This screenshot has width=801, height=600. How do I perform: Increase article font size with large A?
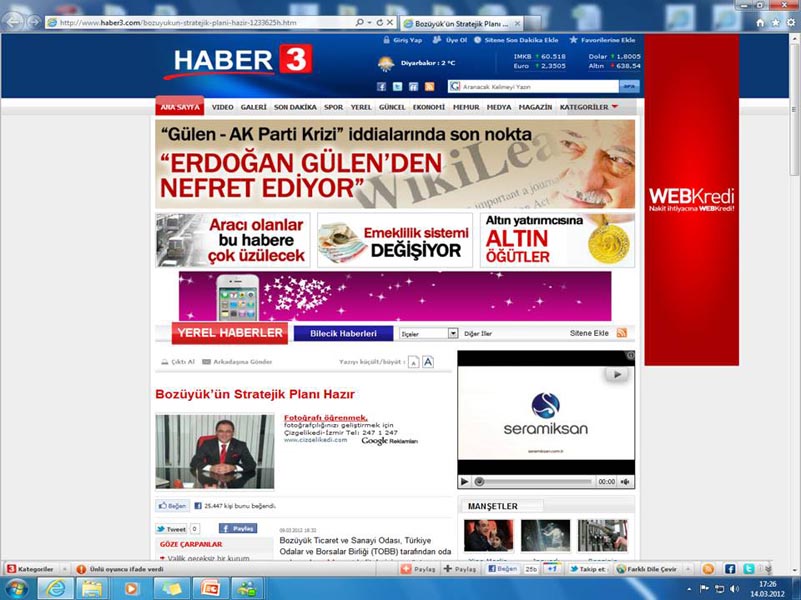428,362
